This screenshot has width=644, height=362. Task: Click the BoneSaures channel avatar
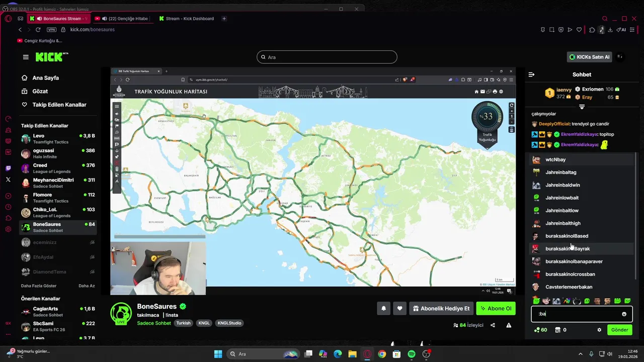coord(121,313)
